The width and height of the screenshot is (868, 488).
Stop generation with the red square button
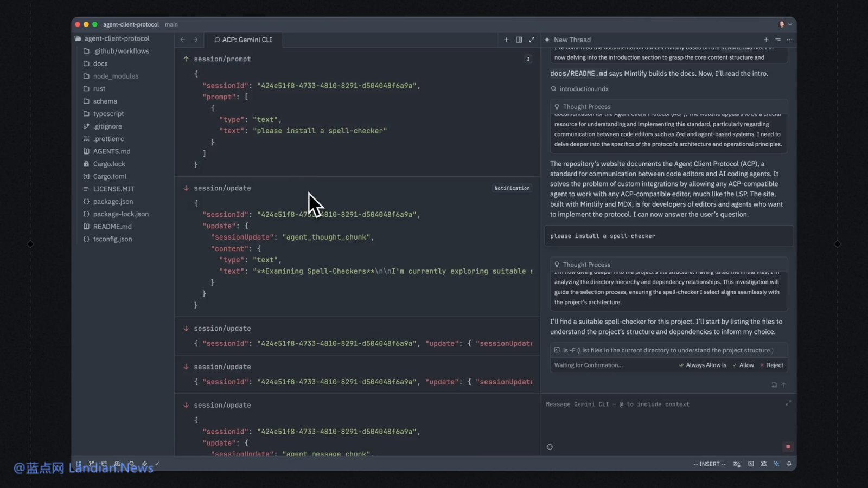tap(788, 447)
